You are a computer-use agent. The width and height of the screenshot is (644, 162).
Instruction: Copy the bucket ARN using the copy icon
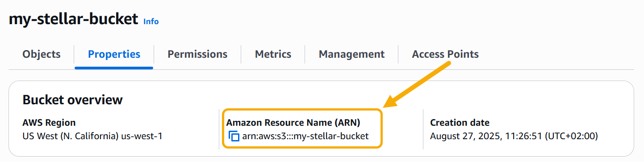click(x=234, y=136)
